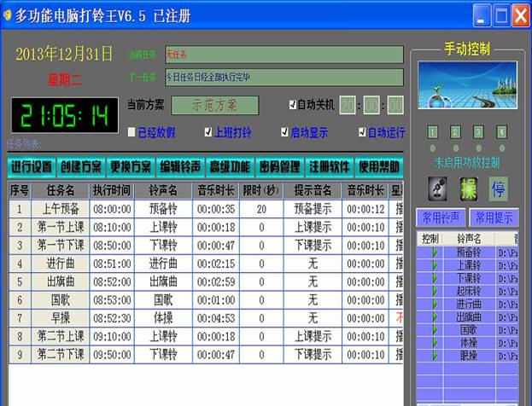Click the microphone broadcast icon

(x=438, y=188)
